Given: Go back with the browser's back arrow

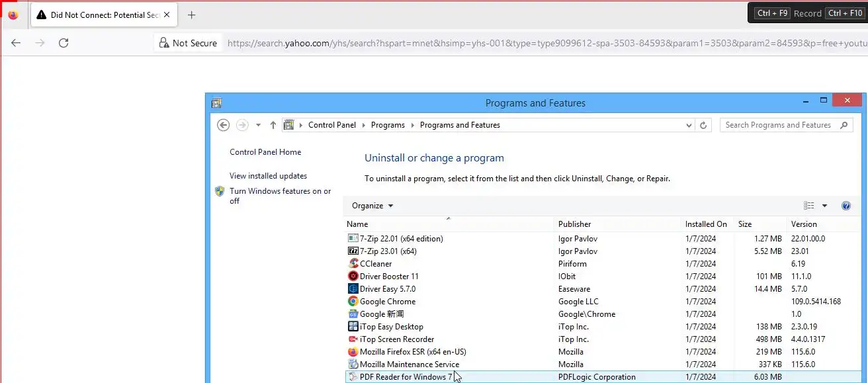Looking at the screenshot, I should [x=16, y=43].
